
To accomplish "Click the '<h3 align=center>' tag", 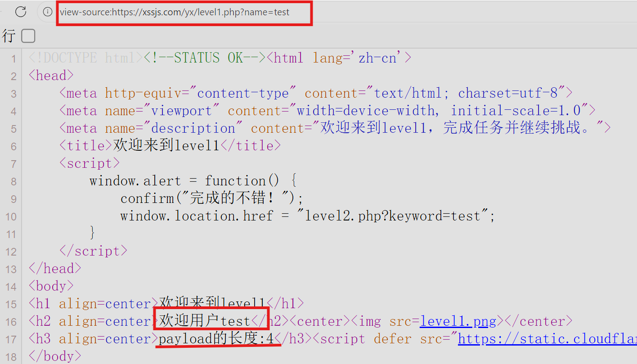I will 94,339.
